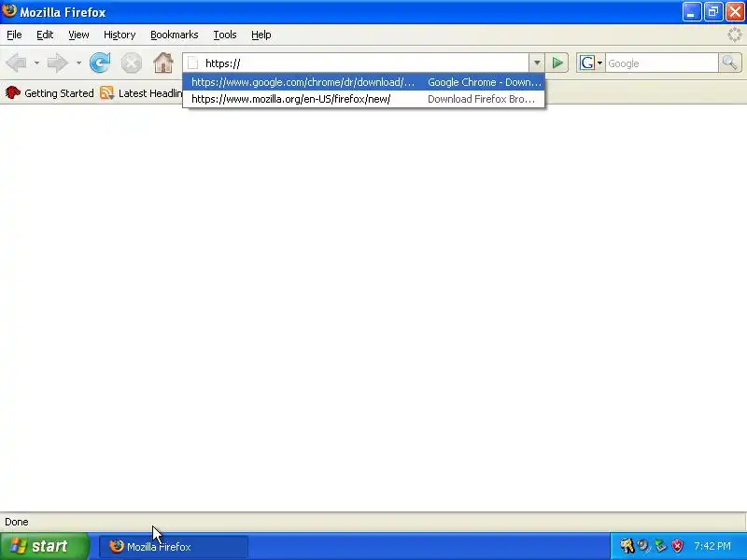
Task: Click the page icon in address bar
Action: (193, 63)
